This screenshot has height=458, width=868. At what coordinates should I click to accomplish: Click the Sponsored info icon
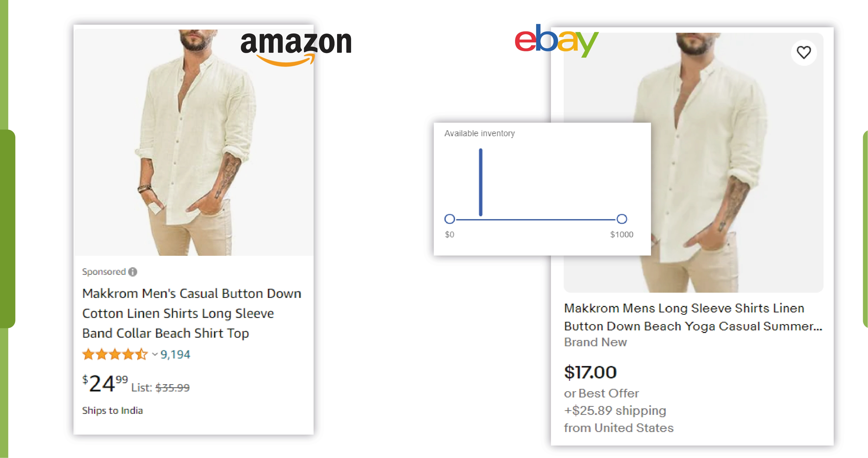click(133, 272)
